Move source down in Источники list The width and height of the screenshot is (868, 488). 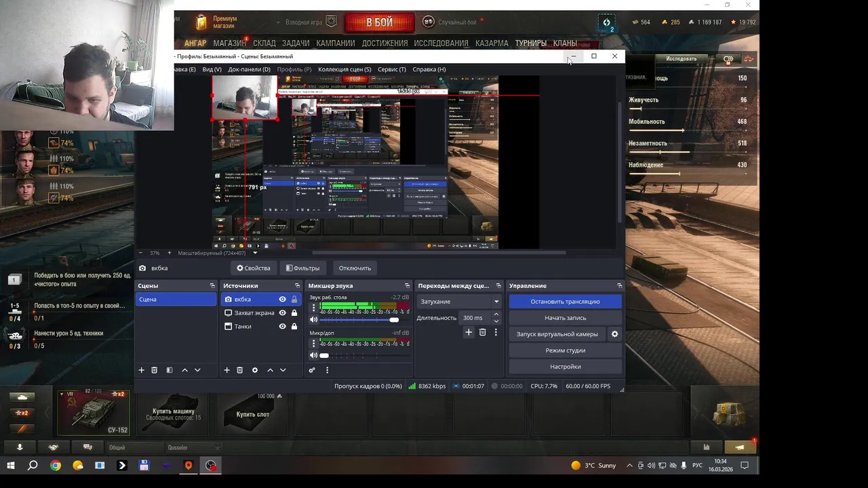[283, 370]
